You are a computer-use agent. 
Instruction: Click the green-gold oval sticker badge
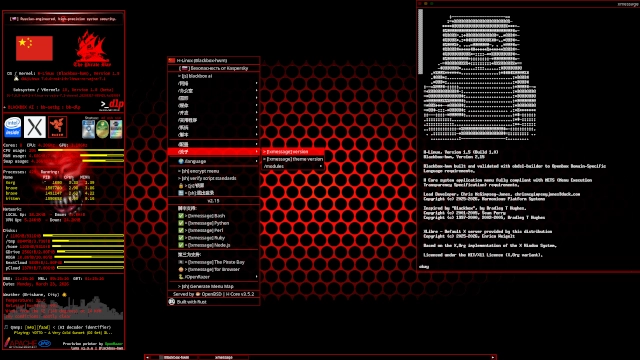tap(102, 129)
